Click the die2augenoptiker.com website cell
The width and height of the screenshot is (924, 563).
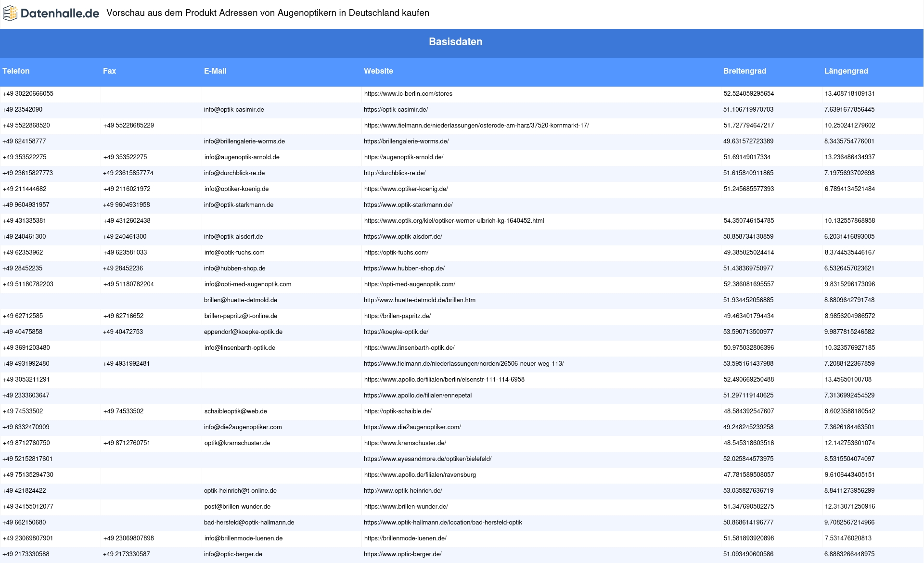click(x=412, y=427)
